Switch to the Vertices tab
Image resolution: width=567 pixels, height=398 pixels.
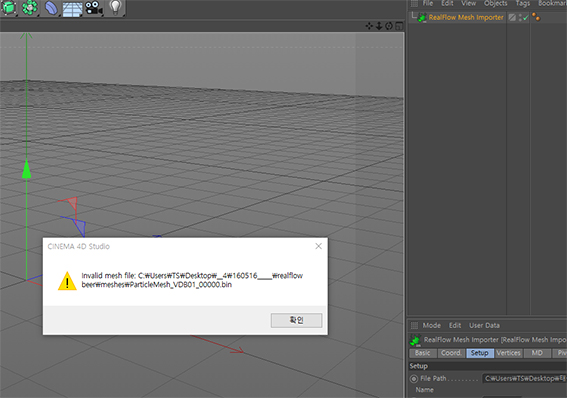pyautogui.click(x=508, y=353)
